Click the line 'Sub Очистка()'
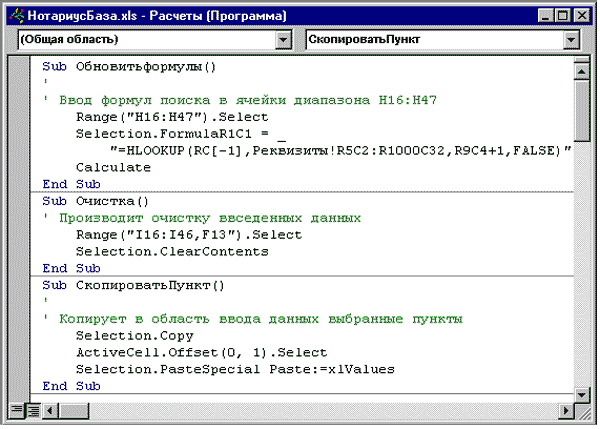Screen dimensions: 600x429 click(x=95, y=201)
